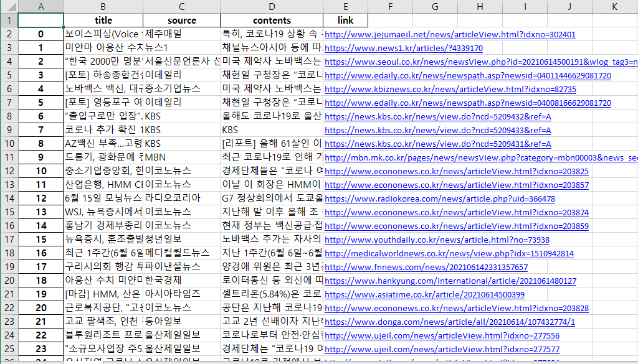The height and width of the screenshot is (364, 638).
Task: Select column K header
Action: (614, 6)
